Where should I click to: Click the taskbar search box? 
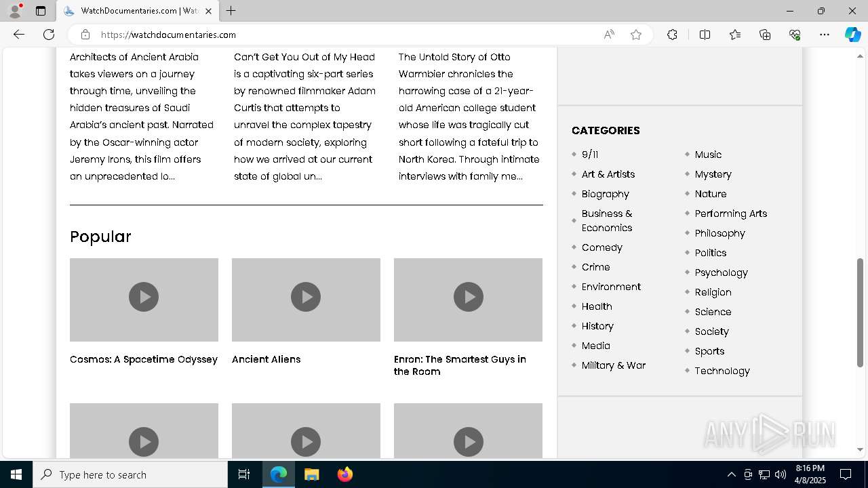point(130,474)
